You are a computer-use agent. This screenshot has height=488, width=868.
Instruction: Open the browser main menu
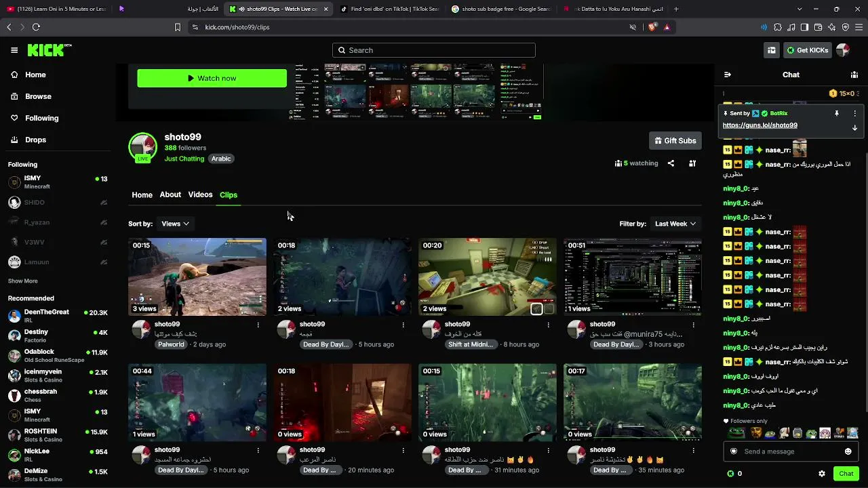(x=859, y=27)
